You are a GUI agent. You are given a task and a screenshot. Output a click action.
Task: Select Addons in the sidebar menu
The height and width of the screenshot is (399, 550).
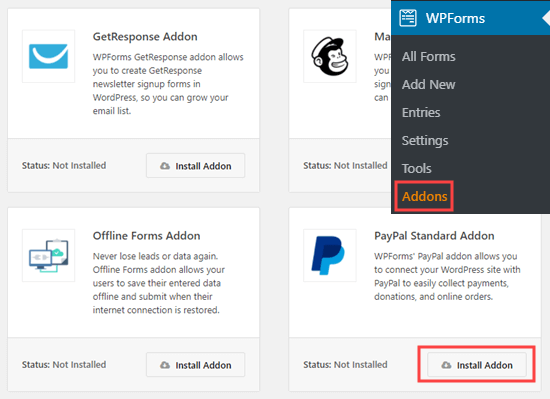[x=424, y=196]
